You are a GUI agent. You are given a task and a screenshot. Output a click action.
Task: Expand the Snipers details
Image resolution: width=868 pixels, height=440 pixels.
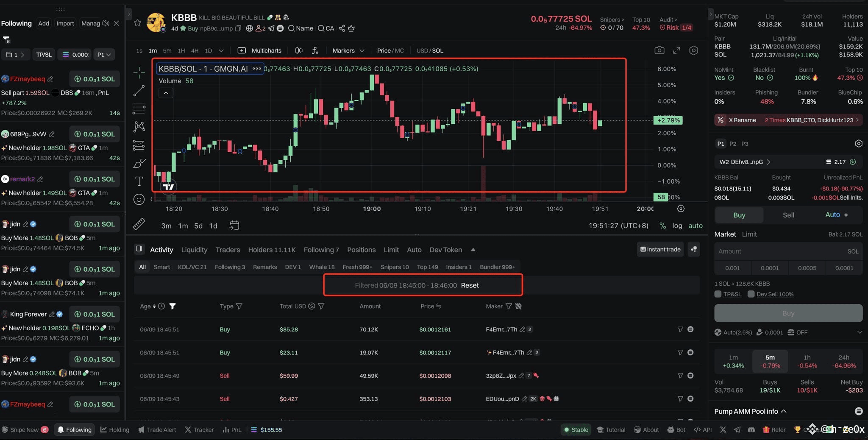612,19
